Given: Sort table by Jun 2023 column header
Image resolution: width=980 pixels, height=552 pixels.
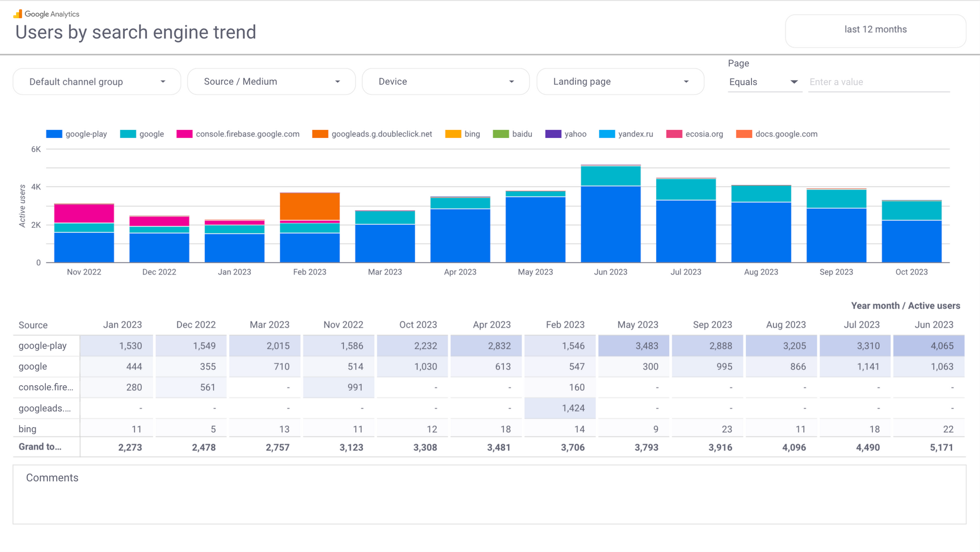Looking at the screenshot, I should (x=933, y=325).
